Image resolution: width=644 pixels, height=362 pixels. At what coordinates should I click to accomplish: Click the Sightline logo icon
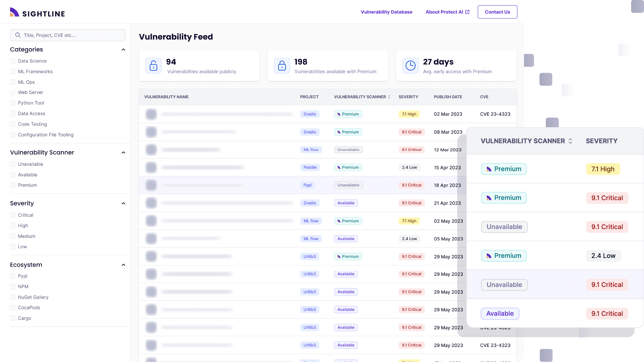tap(14, 12)
